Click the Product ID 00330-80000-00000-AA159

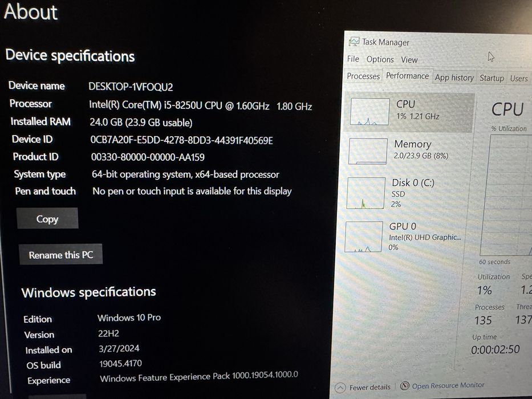coord(148,157)
